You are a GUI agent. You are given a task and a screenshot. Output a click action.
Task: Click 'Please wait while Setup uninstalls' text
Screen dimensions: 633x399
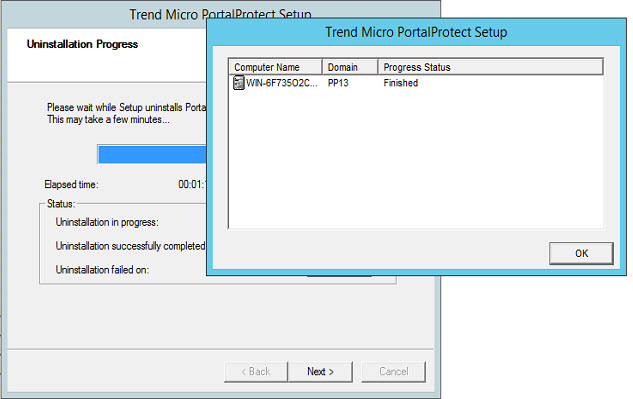coord(126,107)
